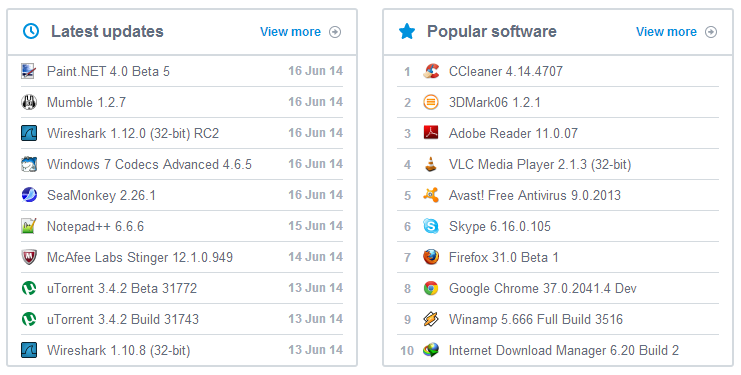Click the Notepad++ icon

(29, 226)
